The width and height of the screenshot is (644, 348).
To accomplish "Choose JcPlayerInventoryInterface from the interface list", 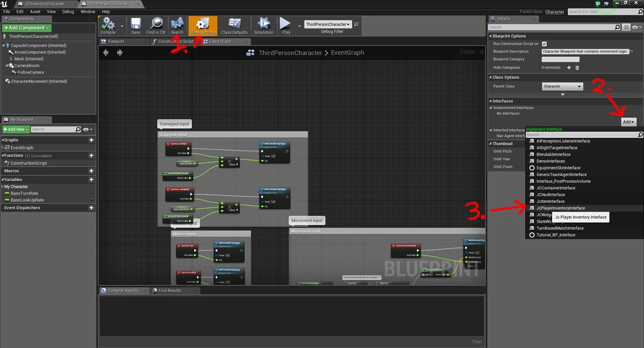I will point(560,208).
